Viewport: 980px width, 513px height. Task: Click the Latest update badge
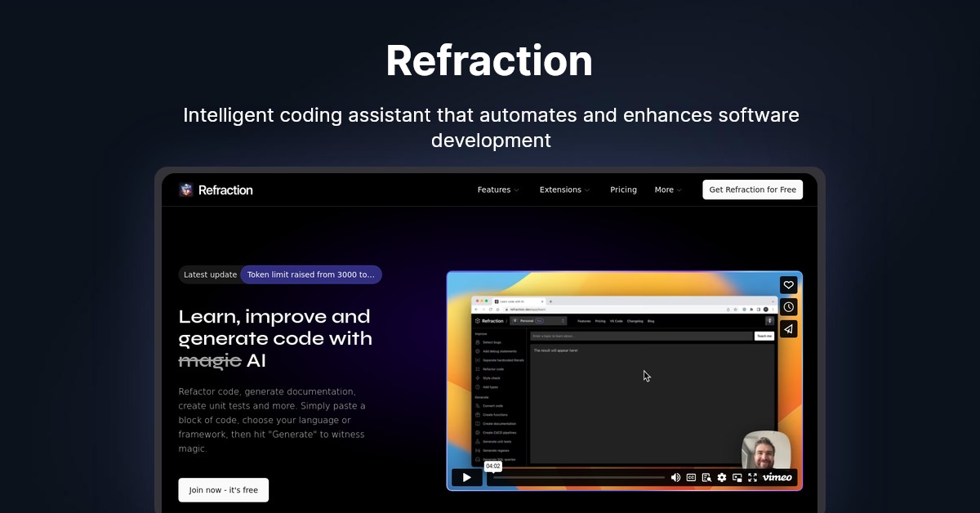[x=210, y=274]
